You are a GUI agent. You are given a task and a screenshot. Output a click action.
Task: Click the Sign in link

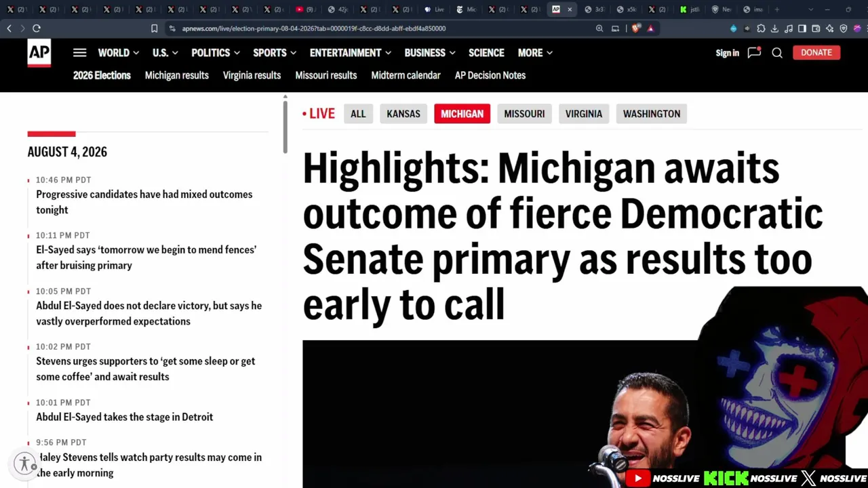(728, 53)
